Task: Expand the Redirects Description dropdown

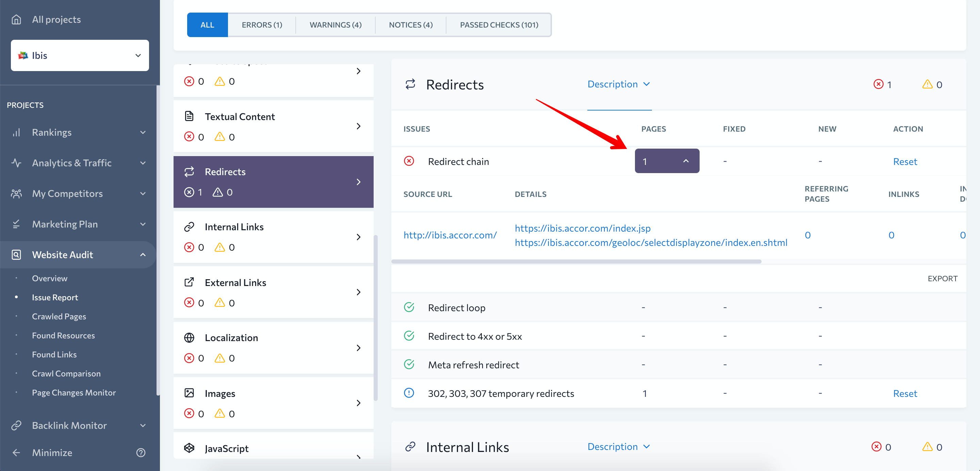Action: [619, 84]
